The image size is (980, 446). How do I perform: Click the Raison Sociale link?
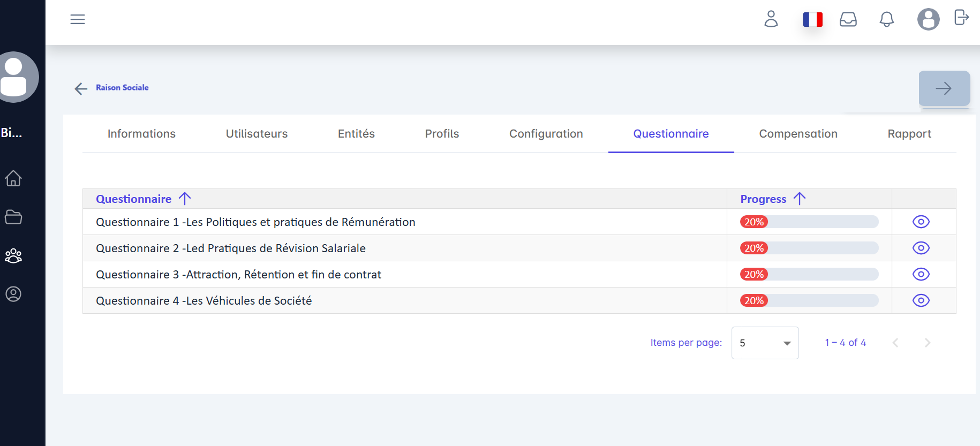coord(122,88)
